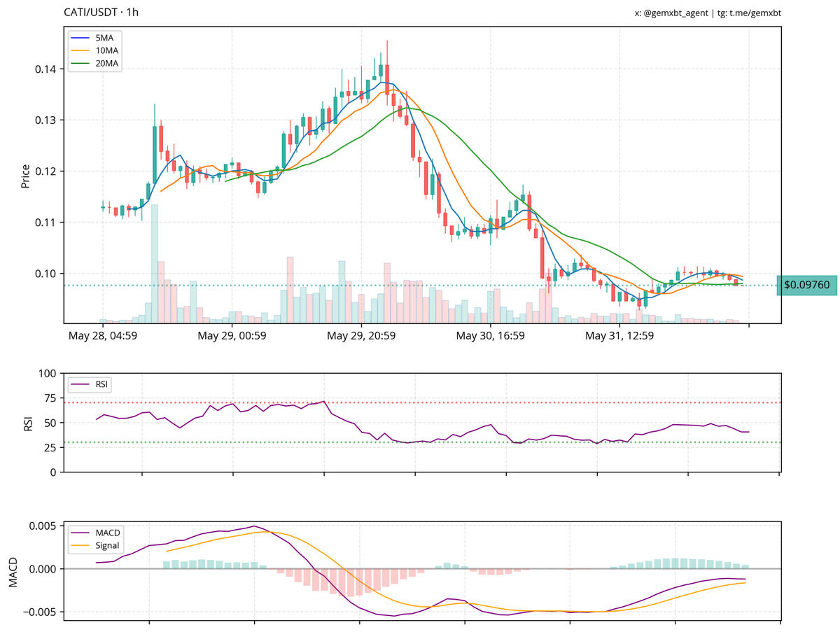Click the May 29, 20:59 time label

361,336
